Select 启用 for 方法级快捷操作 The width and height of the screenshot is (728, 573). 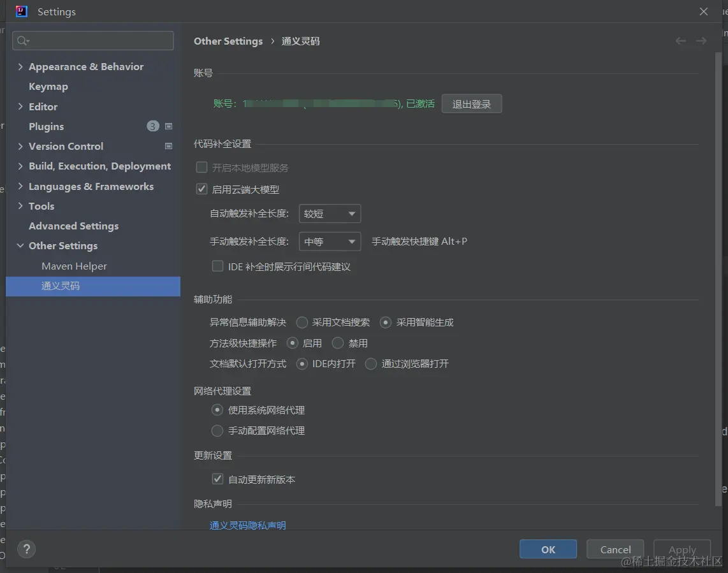click(x=292, y=343)
